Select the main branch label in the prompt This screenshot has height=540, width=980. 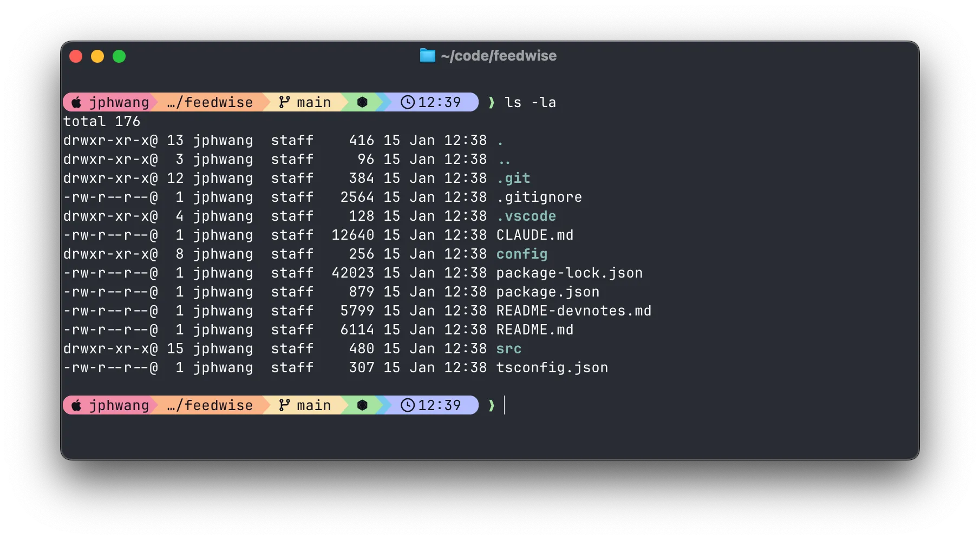click(x=315, y=102)
